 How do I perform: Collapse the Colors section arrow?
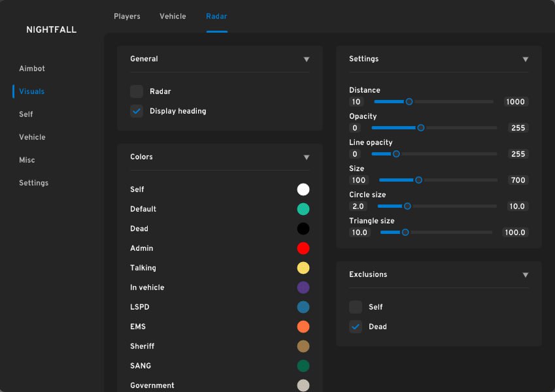click(307, 157)
